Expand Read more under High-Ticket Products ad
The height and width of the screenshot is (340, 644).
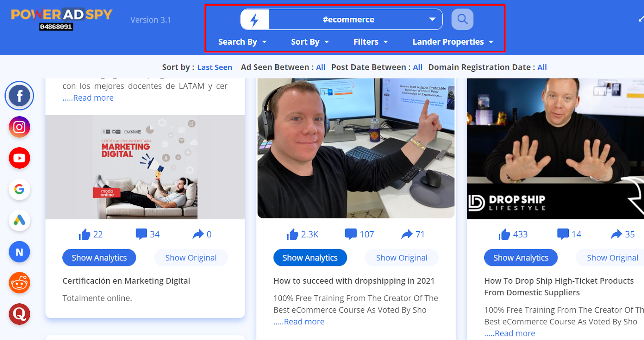tap(515, 333)
